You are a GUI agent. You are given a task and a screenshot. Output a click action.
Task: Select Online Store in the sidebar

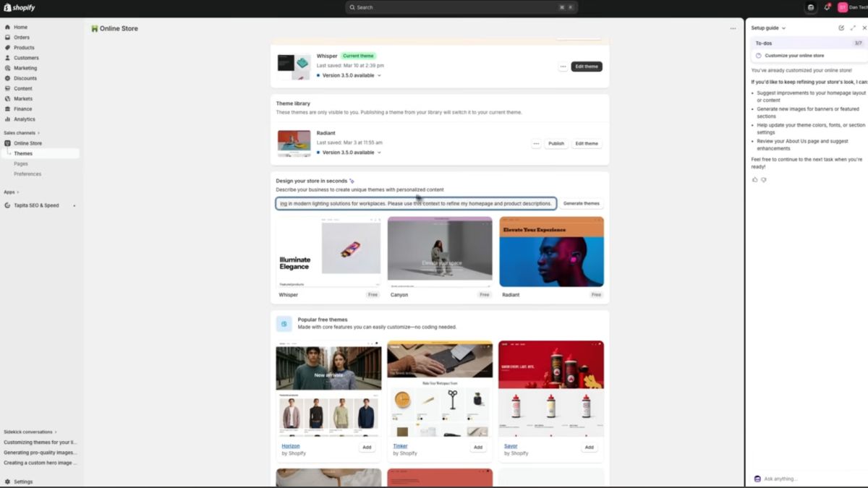pos(27,143)
